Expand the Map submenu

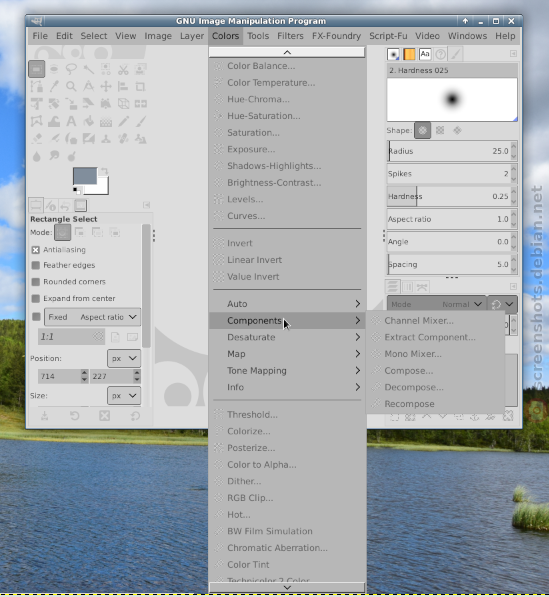(x=287, y=354)
